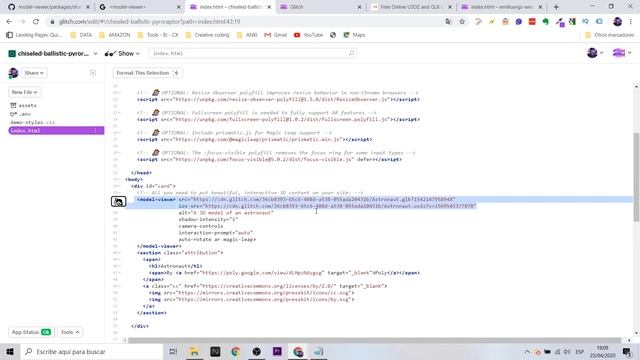Open a new browser tab

pyautogui.click(x=556, y=7)
